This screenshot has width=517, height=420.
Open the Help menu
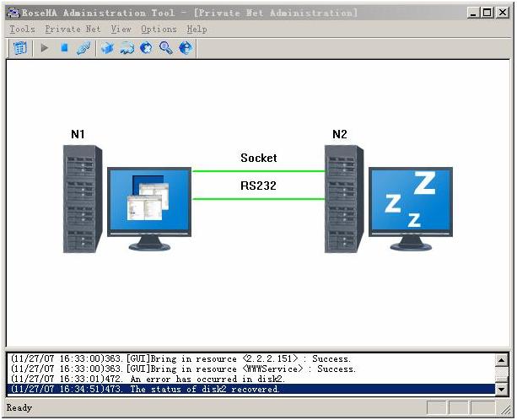pyautogui.click(x=197, y=30)
